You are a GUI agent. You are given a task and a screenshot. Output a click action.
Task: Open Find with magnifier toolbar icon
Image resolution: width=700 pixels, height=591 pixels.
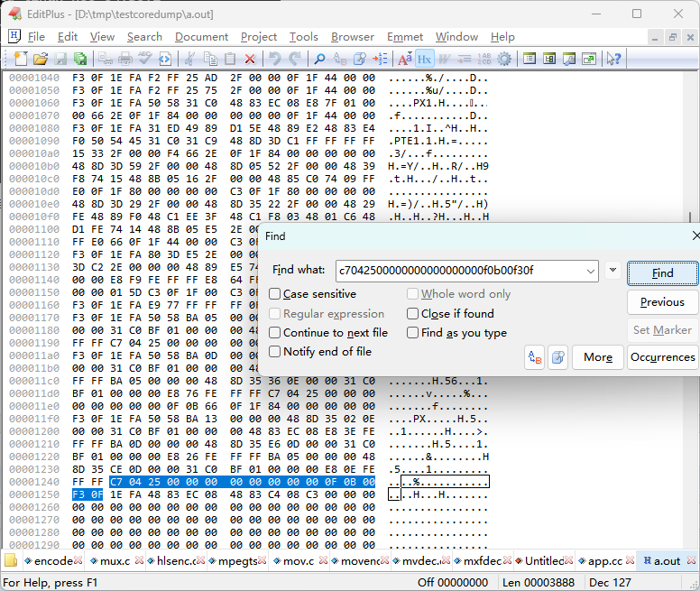(x=319, y=59)
